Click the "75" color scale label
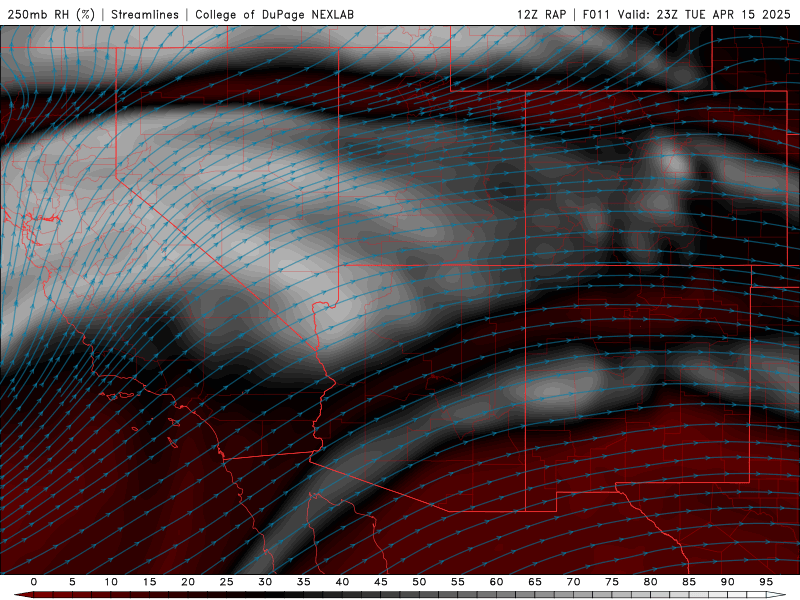 [x=612, y=582]
